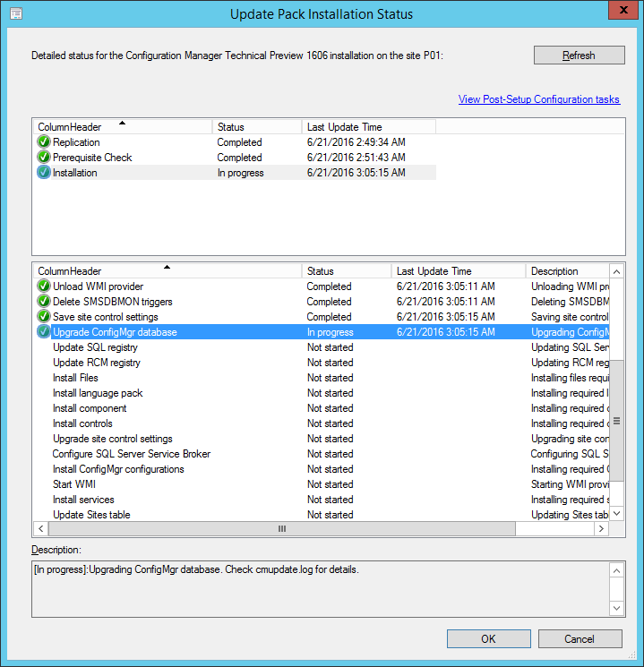The width and height of the screenshot is (644, 667).
Task: Click the window icon in the title bar
Action: 16,14
